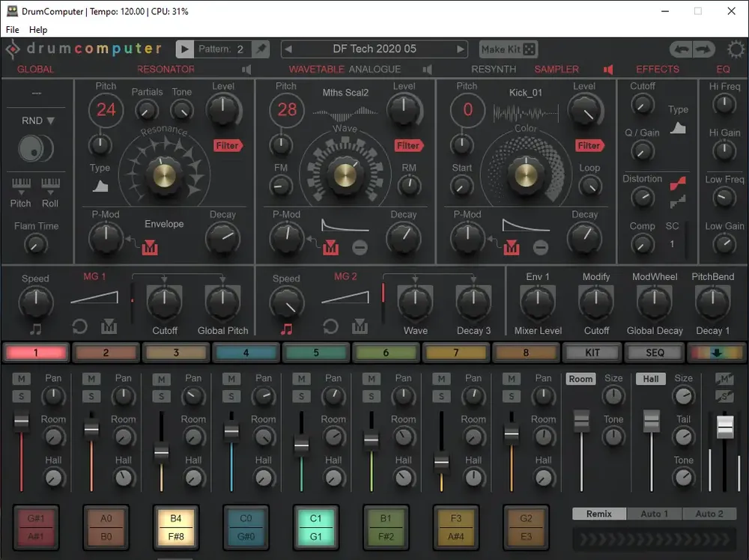Adjust the channel 1 red volume fader

[21, 421]
